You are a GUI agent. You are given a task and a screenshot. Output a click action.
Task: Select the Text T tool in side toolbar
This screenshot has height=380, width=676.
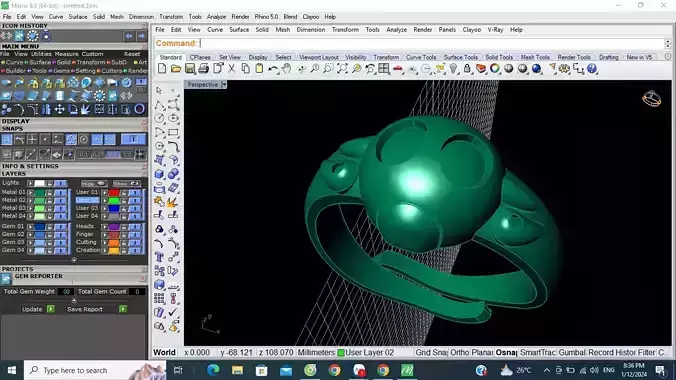click(159, 257)
